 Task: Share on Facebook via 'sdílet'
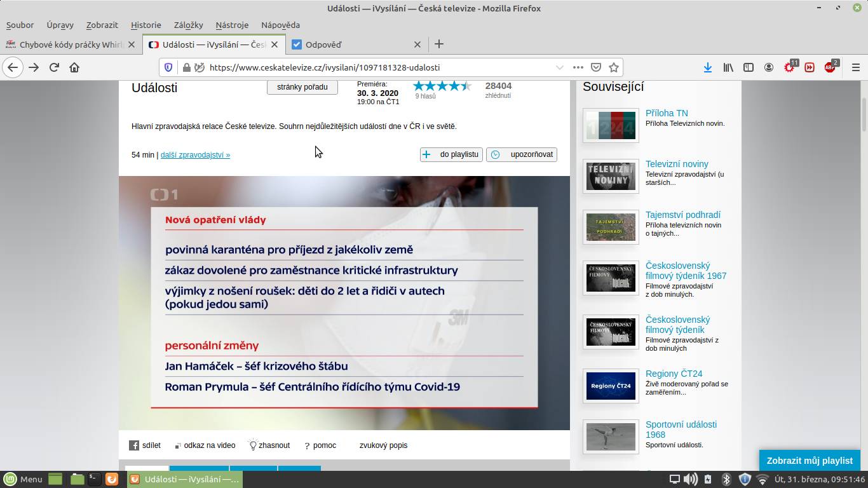pos(145,445)
